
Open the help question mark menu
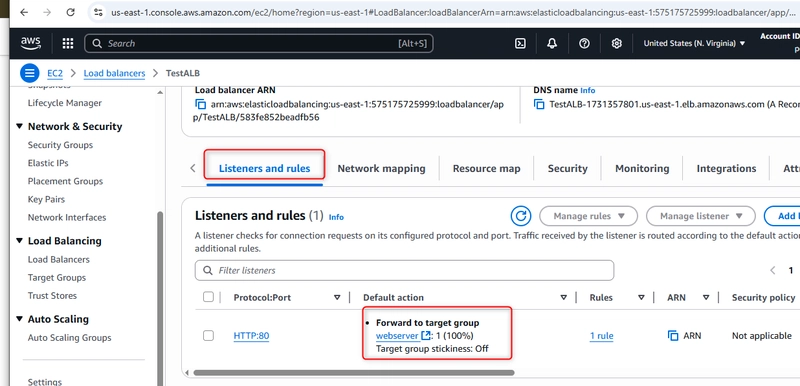click(x=584, y=43)
